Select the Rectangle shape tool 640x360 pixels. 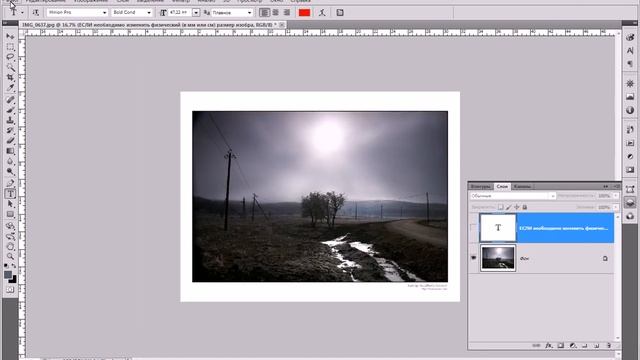click(10, 214)
